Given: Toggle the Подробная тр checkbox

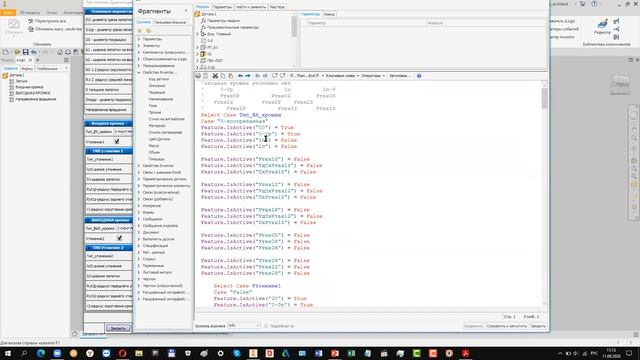Looking at the screenshot, I should [x=266, y=326].
